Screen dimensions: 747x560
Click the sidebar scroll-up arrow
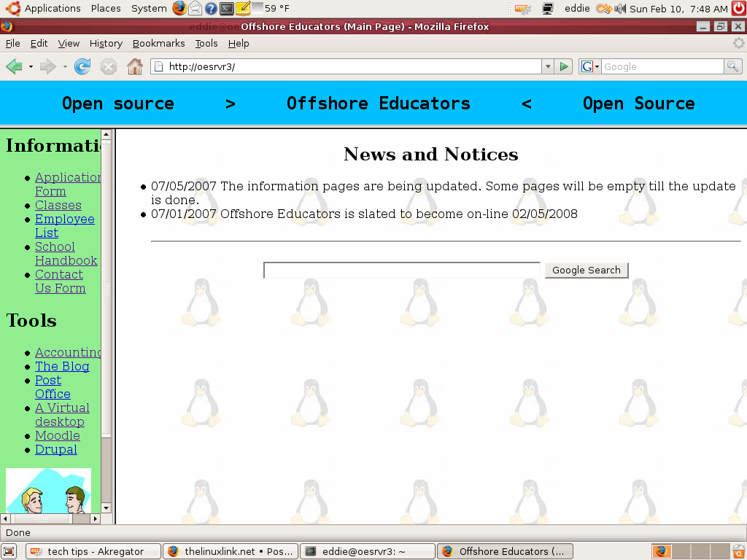pos(107,135)
